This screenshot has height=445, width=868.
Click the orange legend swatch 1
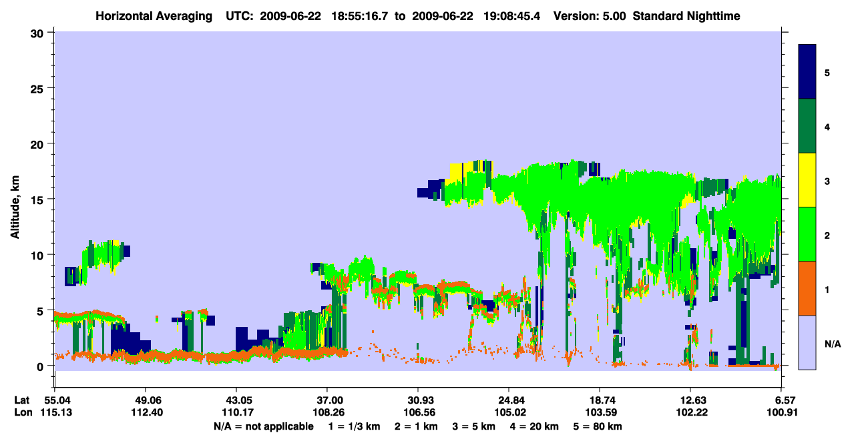click(x=807, y=288)
